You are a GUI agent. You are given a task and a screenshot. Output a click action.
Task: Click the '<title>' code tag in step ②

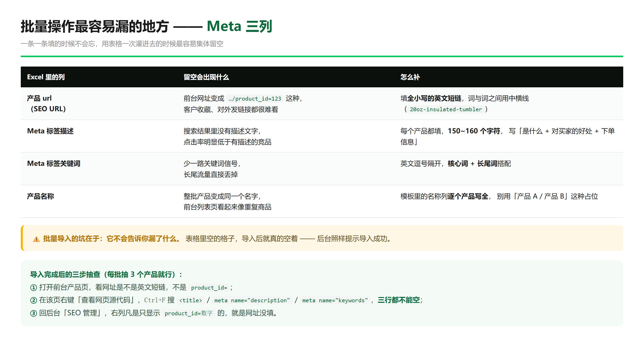point(191,300)
